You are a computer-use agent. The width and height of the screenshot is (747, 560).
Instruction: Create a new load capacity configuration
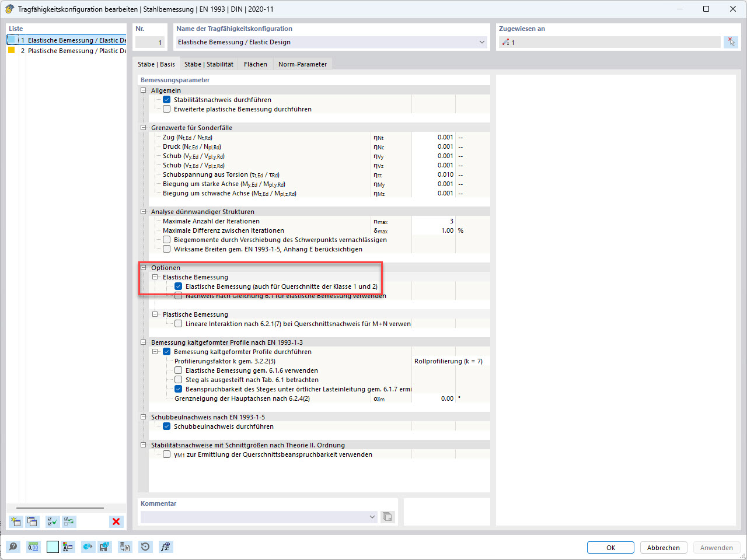click(15, 521)
